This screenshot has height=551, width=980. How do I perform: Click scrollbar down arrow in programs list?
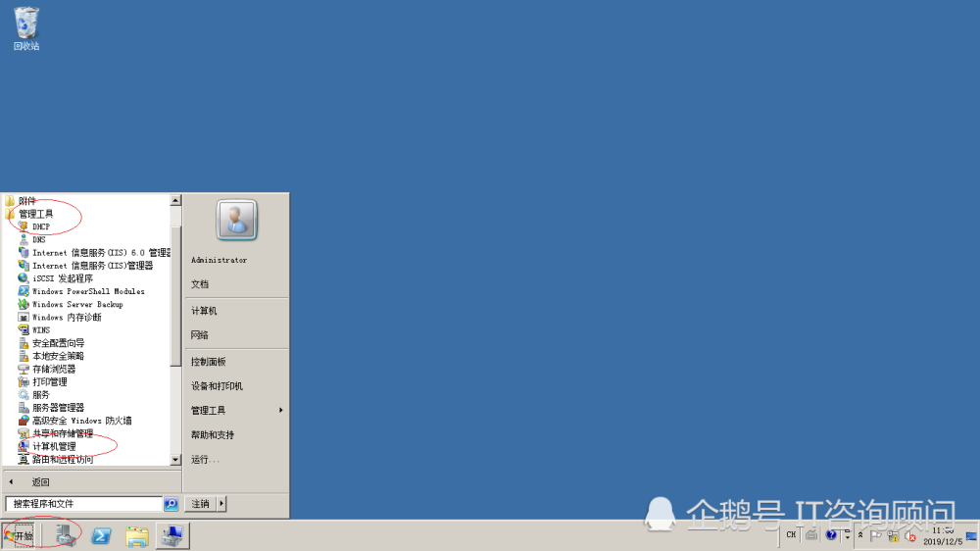click(x=175, y=460)
